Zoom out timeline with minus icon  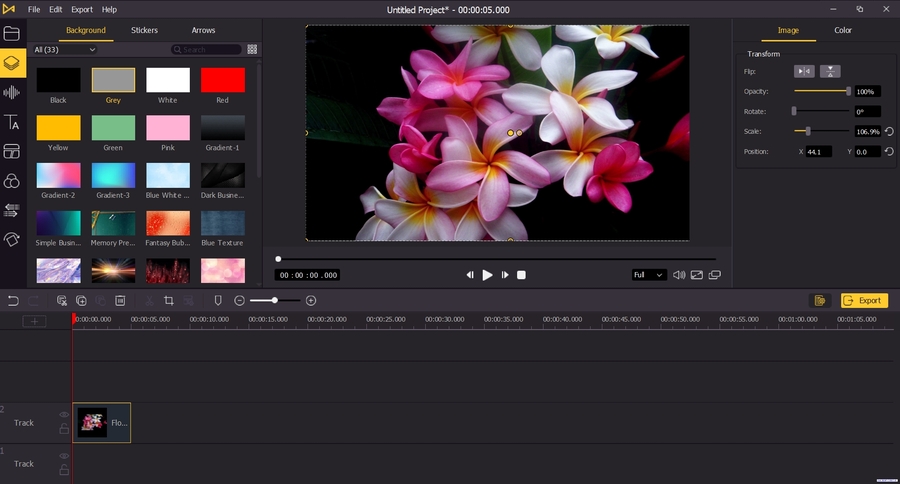click(240, 300)
